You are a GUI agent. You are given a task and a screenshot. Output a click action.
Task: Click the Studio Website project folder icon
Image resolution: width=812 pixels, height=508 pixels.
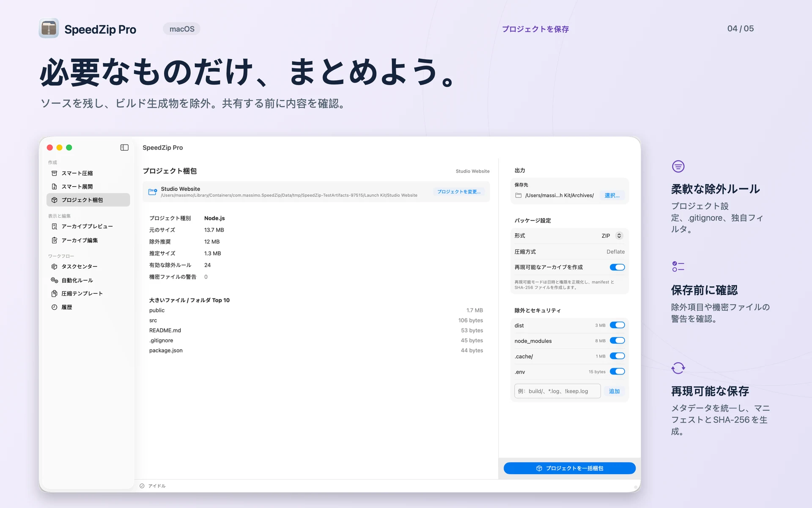[x=153, y=192]
